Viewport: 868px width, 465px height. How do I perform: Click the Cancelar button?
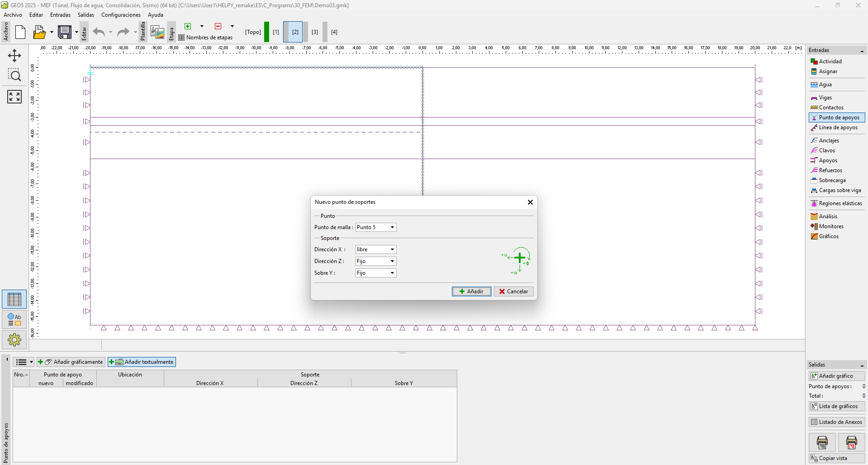tap(513, 291)
